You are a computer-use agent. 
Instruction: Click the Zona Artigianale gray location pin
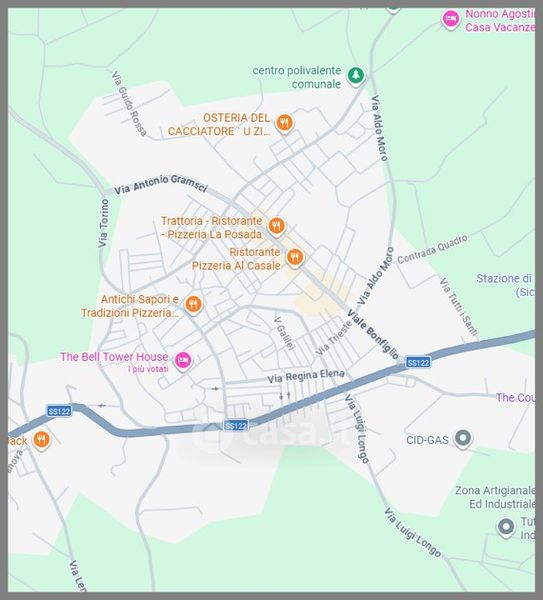(x=506, y=527)
